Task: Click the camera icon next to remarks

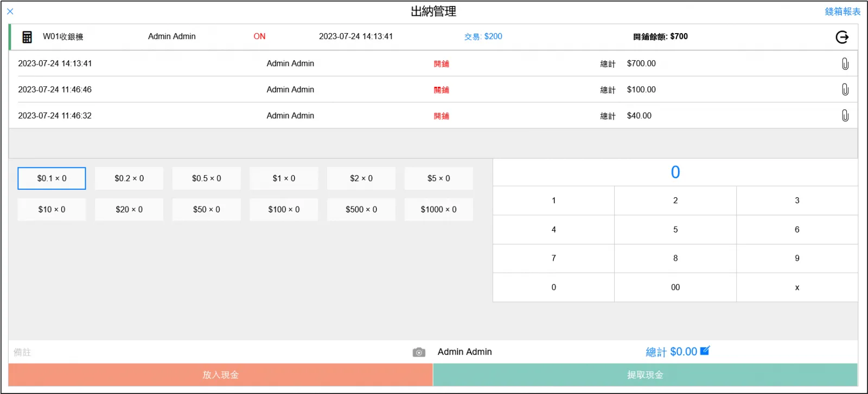Action: [x=419, y=352]
